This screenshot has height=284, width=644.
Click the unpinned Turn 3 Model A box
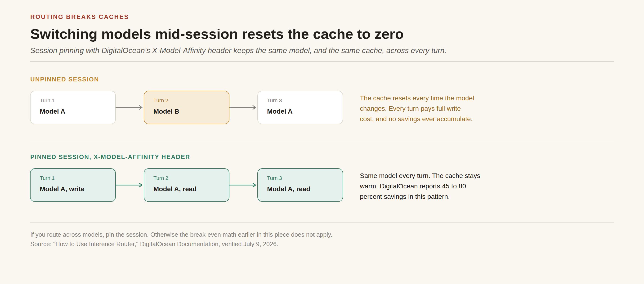(x=300, y=107)
